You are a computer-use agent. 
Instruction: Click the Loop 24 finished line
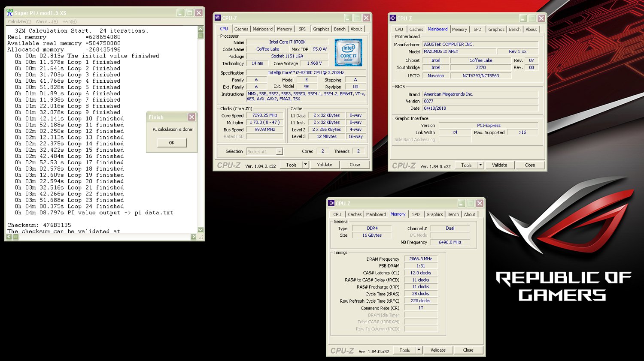tap(70, 206)
